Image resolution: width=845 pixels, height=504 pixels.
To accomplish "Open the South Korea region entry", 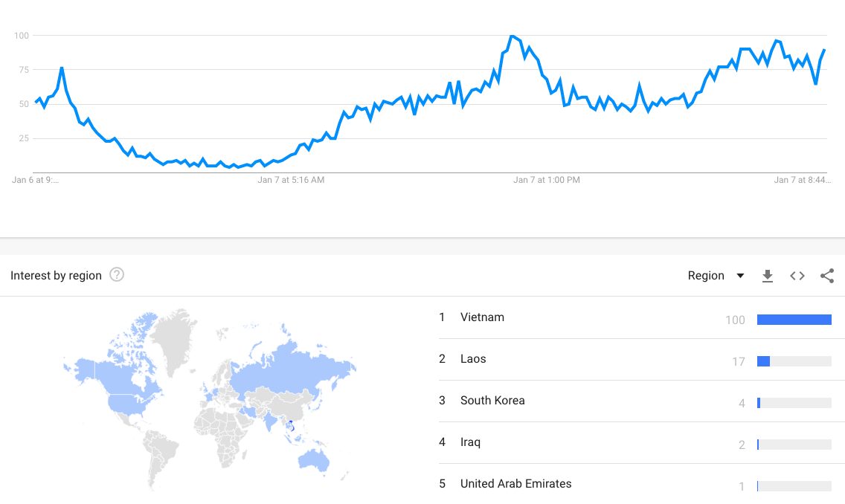I will point(492,401).
